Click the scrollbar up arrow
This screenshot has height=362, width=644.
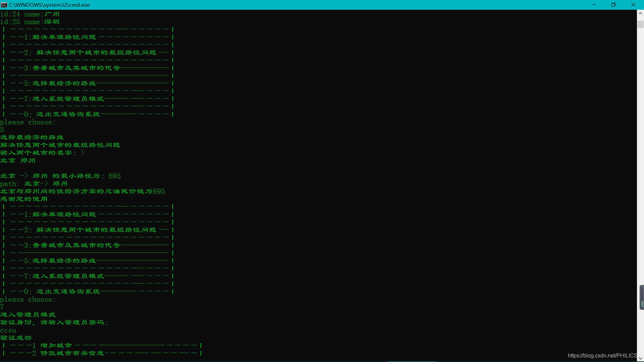coord(640,14)
